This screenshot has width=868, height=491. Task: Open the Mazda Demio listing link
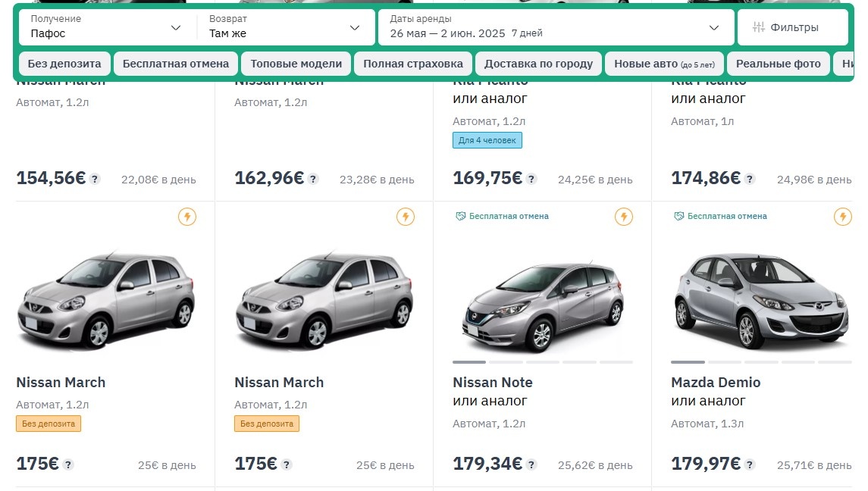715,382
